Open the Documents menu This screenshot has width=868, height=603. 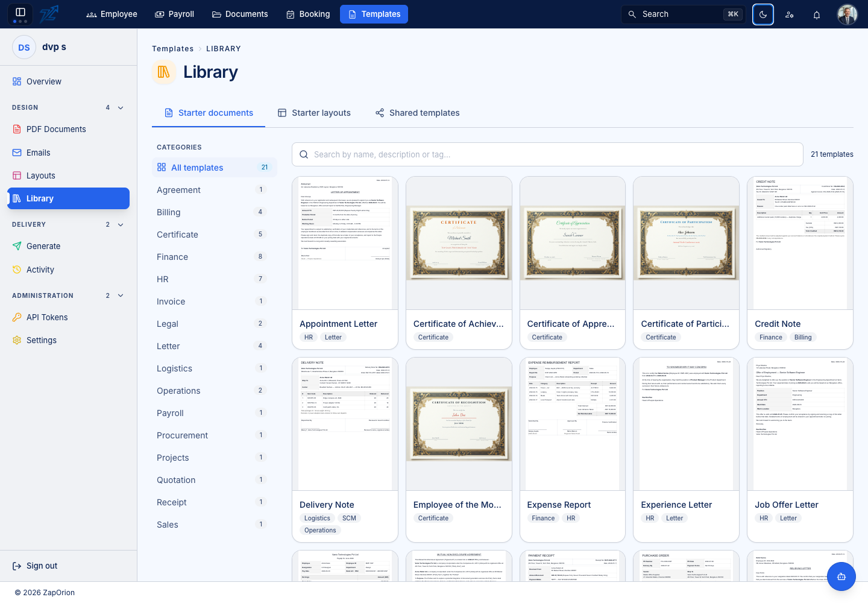click(240, 14)
